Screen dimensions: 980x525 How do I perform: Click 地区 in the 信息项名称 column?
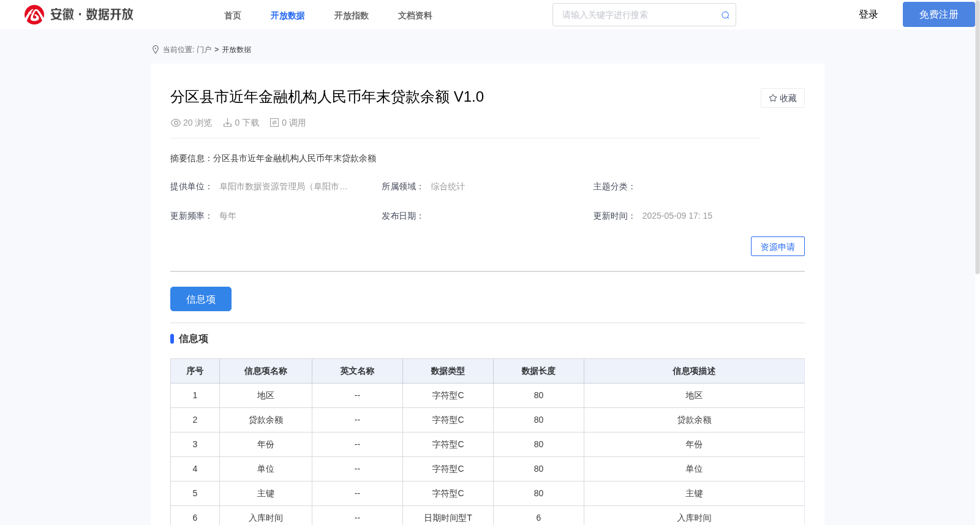(266, 396)
